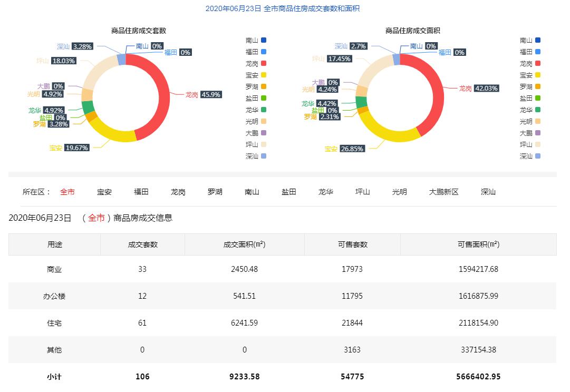Toggle 宝安 legend in the 成交套数 chart
Viewport: 570px width, 392px height.
click(256, 75)
